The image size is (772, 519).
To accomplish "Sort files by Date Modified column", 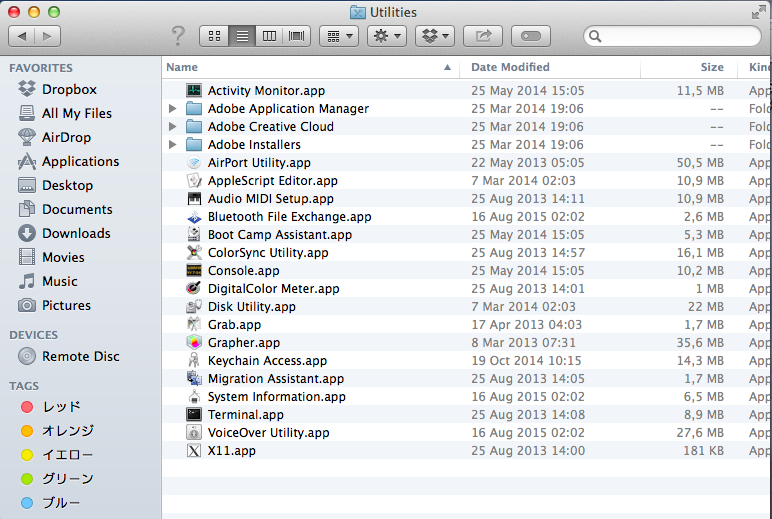I will 510,67.
